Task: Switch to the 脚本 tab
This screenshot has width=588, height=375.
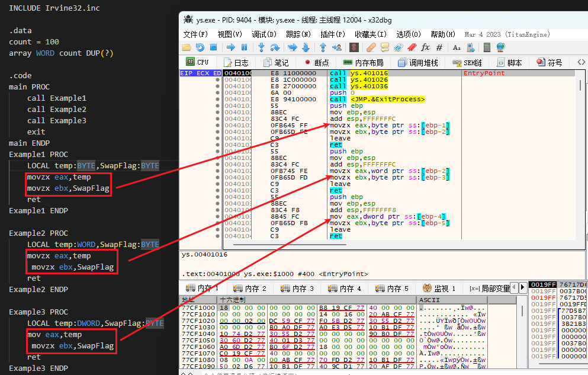Action: [x=509, y=63]
